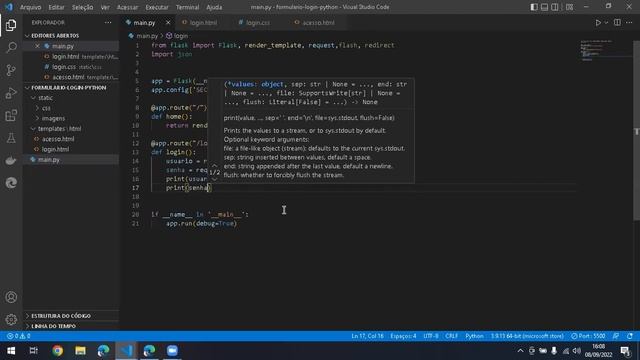
Task: Open the Docker view in activity bar
Action: [11, 160]
